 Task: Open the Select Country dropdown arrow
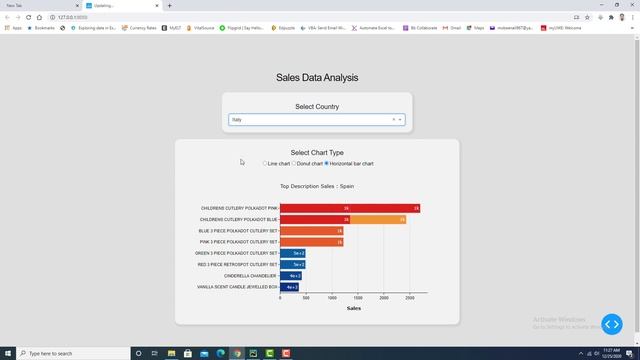coord(400,120)
